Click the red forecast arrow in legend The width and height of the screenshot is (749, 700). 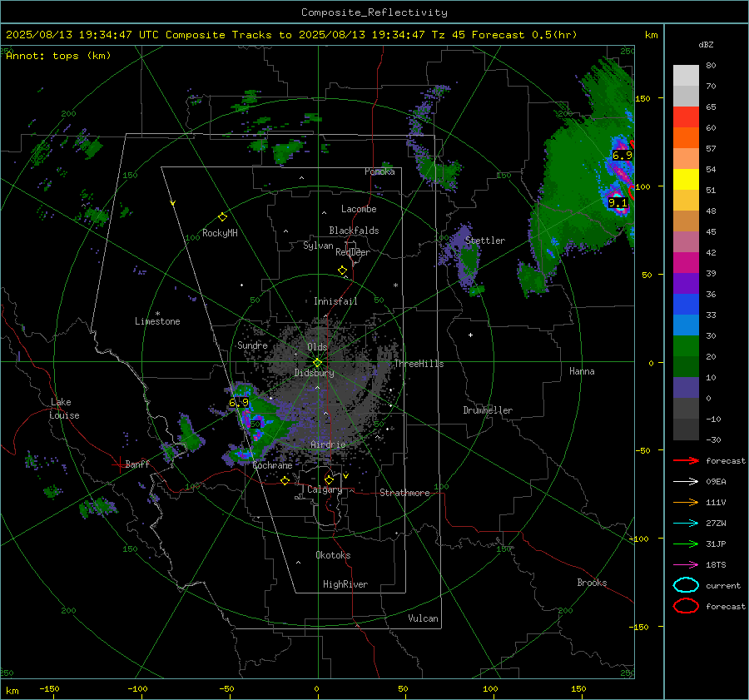point(686,460)
